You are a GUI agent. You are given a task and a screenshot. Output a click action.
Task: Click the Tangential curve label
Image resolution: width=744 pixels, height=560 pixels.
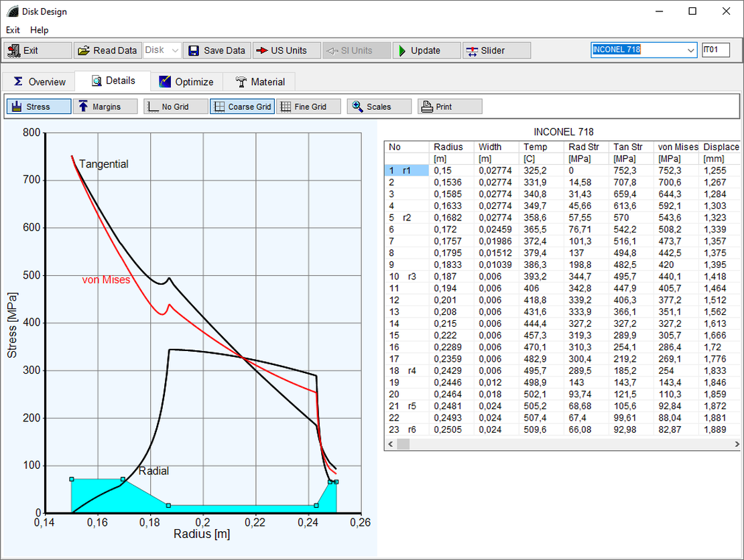pos(103,164)
